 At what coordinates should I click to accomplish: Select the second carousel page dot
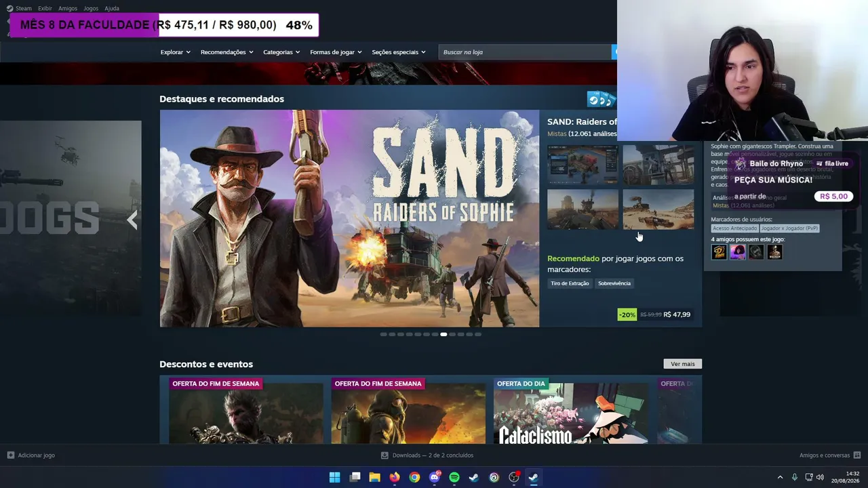[392, 334]
